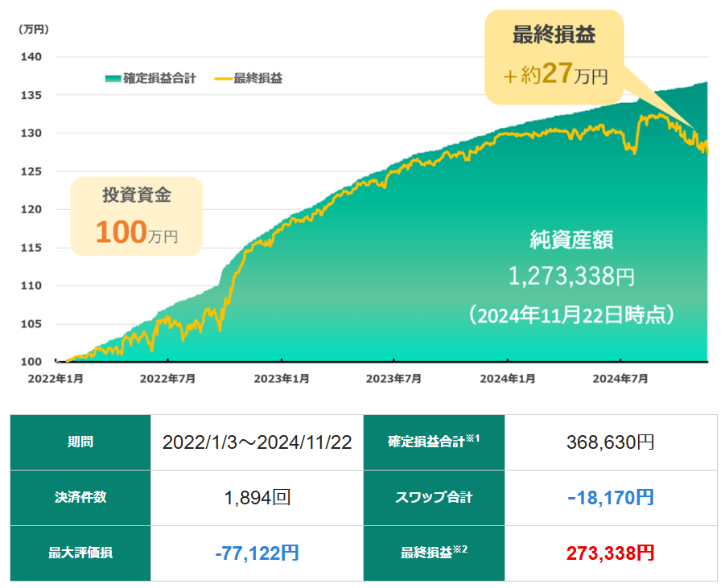Viewport: 725px width, 588px height.
Task: Click y-axis value 130
Action: coord(31,134)
